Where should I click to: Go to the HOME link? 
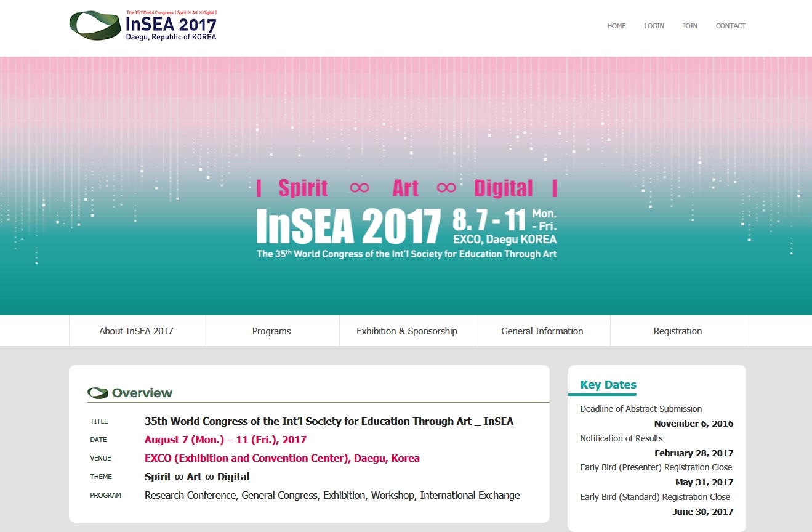tap(616, 26)
